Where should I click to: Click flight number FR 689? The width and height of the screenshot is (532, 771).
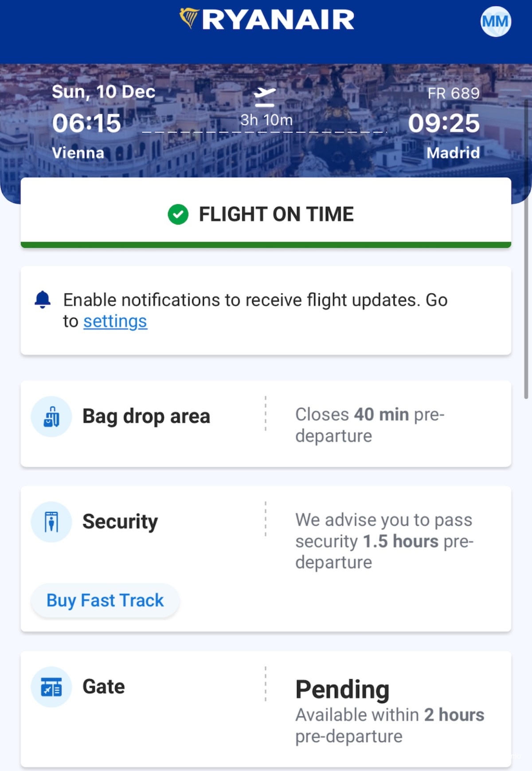[x=454, y=93]
